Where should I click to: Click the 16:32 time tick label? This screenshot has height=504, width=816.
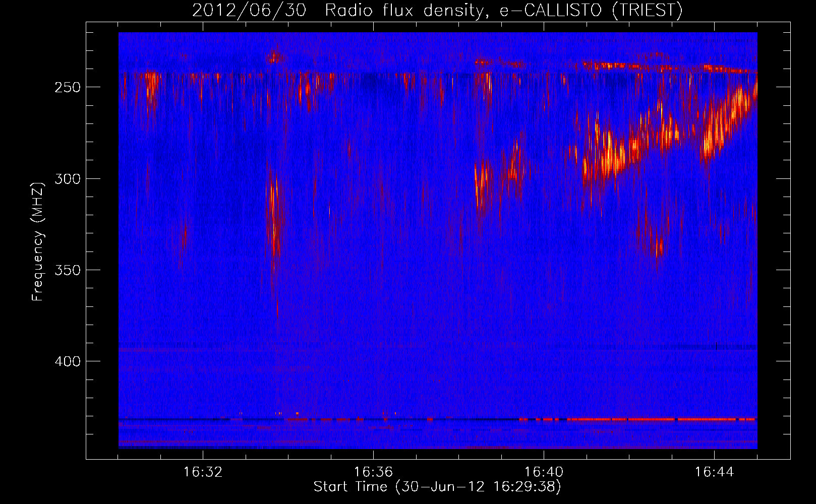tap(203, 472)
